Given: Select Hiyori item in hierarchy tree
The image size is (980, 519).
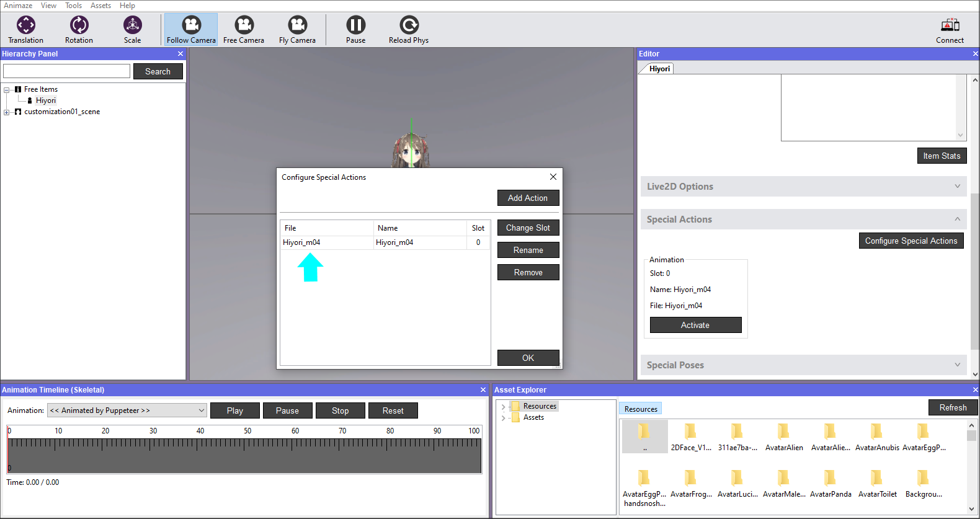Looking at the screenshot, I should click(x=45, y=100).
